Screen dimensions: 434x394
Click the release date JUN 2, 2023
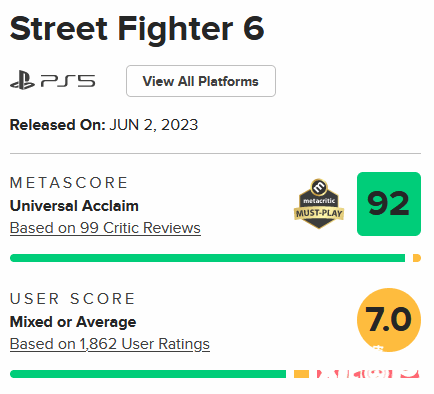click(154, 125)
